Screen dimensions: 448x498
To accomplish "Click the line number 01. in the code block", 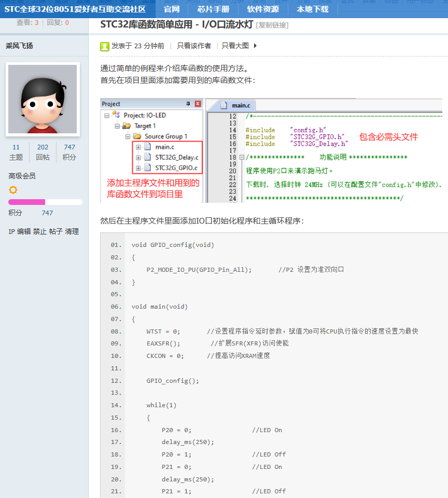I will pos(116,245).
